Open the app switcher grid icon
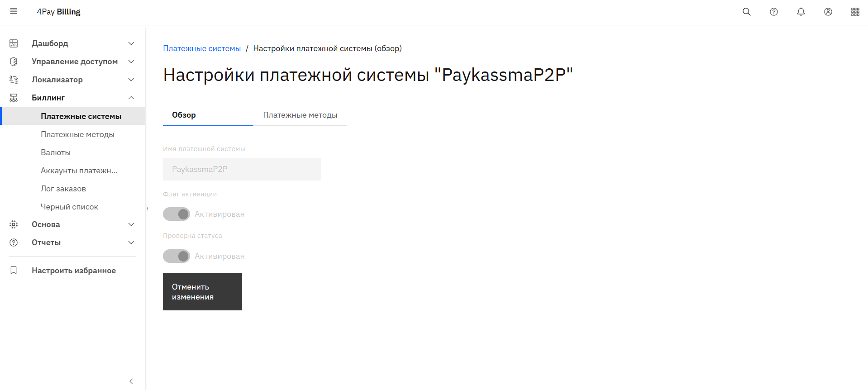This screenshot has height=390, width=868. (x=855, y=12)
